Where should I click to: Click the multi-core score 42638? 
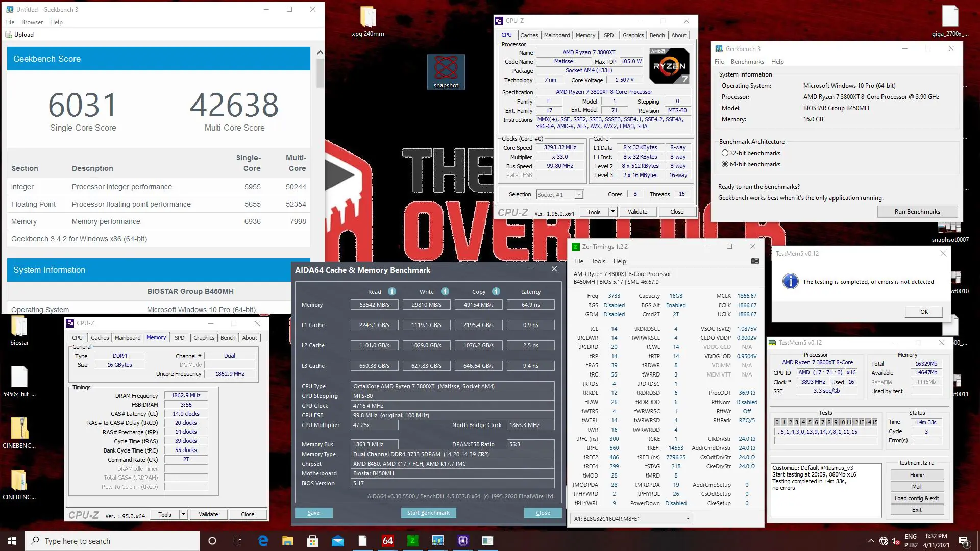(234, 105)
